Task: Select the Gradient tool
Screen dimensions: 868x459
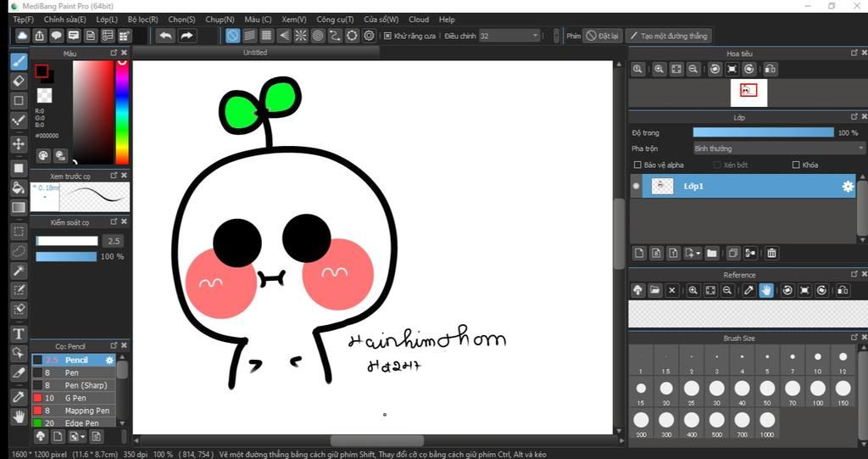Action: 19,208
